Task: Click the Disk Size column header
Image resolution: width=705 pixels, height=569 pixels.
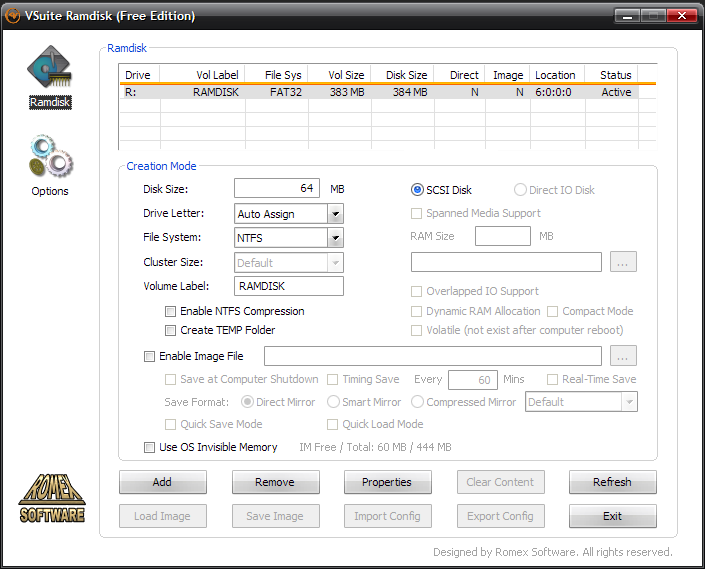Action: pyautogui.click(x=402, y=75)
